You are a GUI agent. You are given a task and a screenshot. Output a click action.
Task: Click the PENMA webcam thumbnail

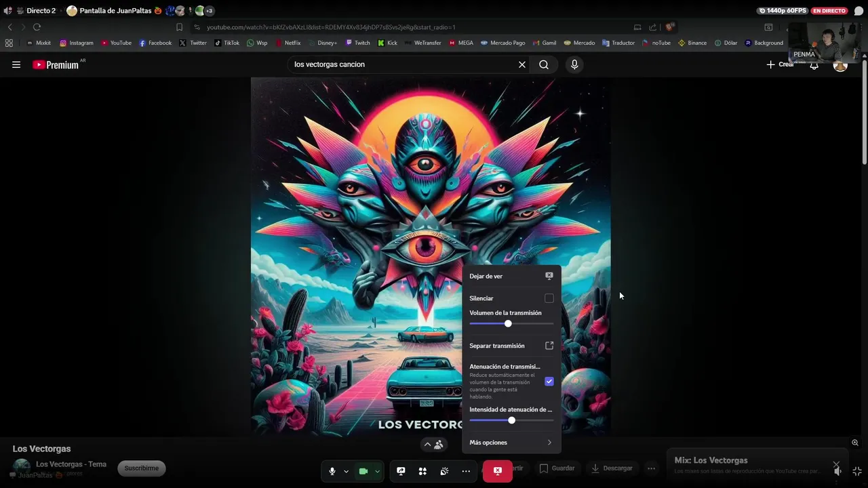tap(825, 42)
